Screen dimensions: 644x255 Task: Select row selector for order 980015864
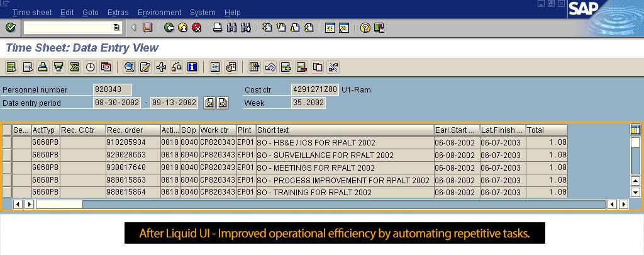[x=7, y=192]
